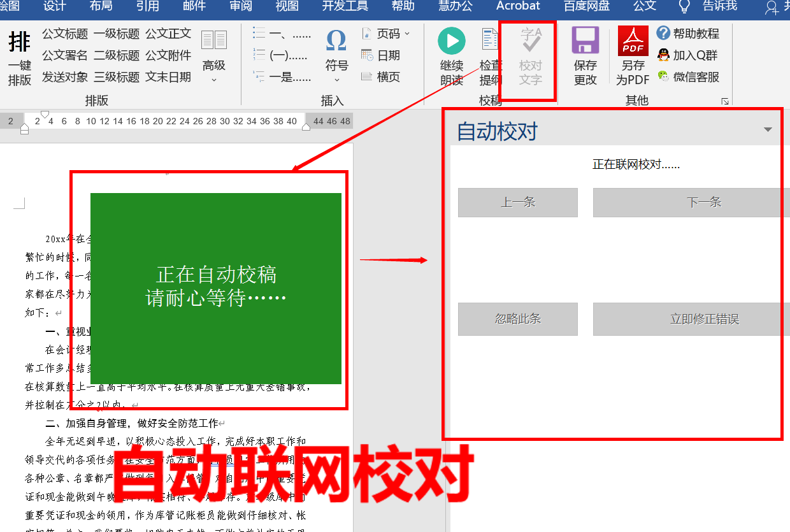Apply 三级标题 style
This screenshot has width=790, height=532.
(117, 77)
